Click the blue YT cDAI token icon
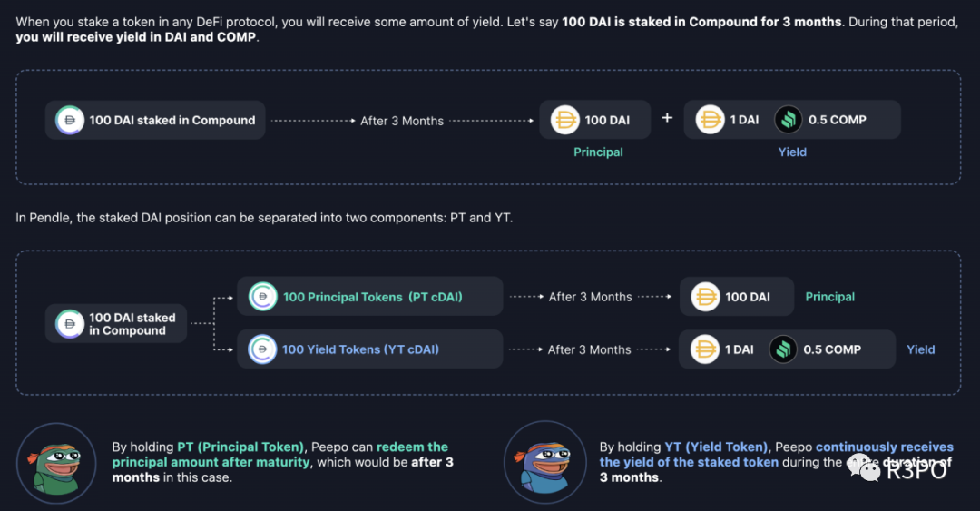The width and height of the screenshot is (980, 511). [x=262, y=349]
